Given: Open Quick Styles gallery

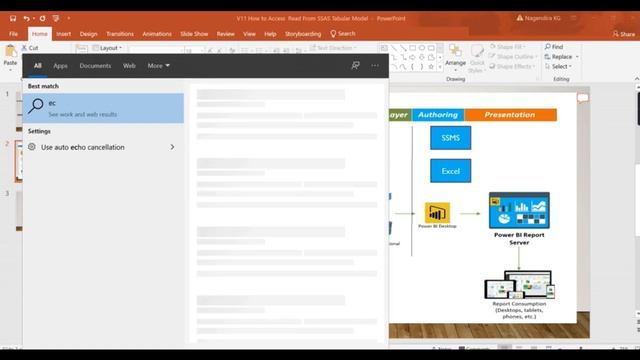Looking at the screenshot, I should pyautogui.click(x=477, y=58).
